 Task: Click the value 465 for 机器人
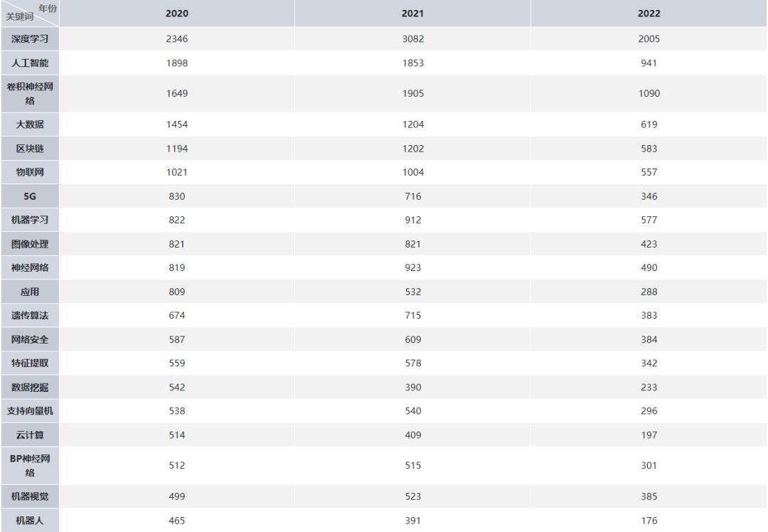pyautogui.click(x=177, y=520)
